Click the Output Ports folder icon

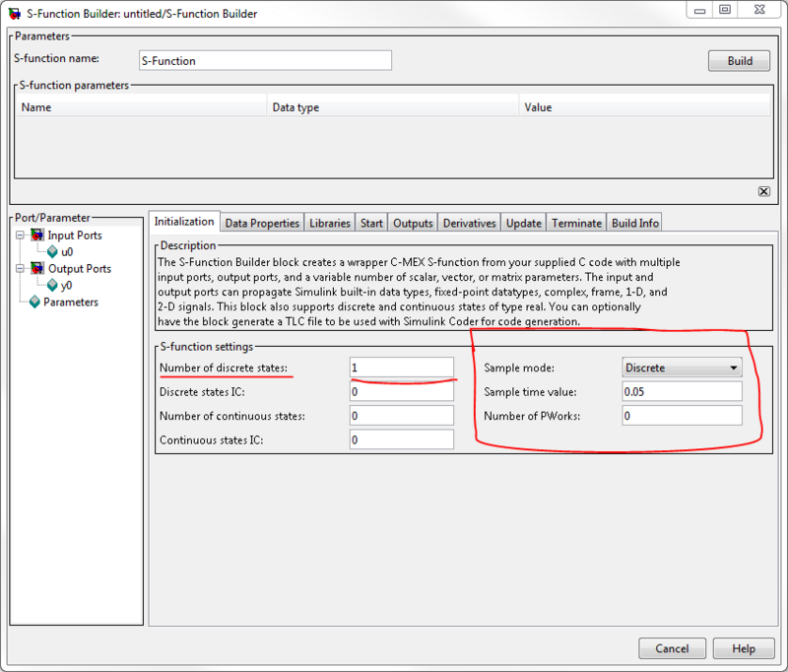pyautogui.click(x=37, y=269)
